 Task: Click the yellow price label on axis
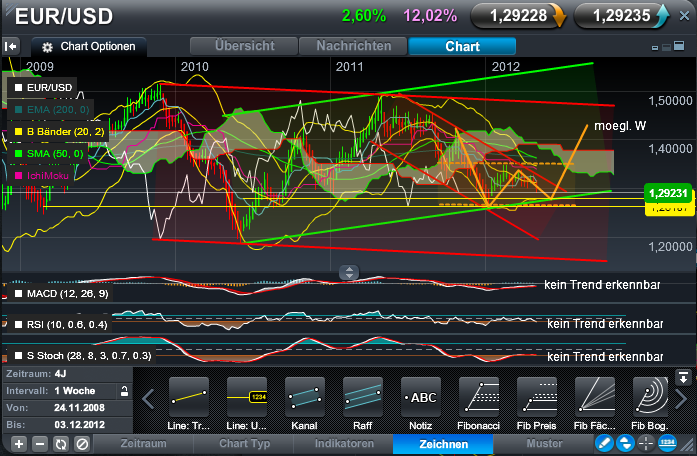[x=668, y=209]
